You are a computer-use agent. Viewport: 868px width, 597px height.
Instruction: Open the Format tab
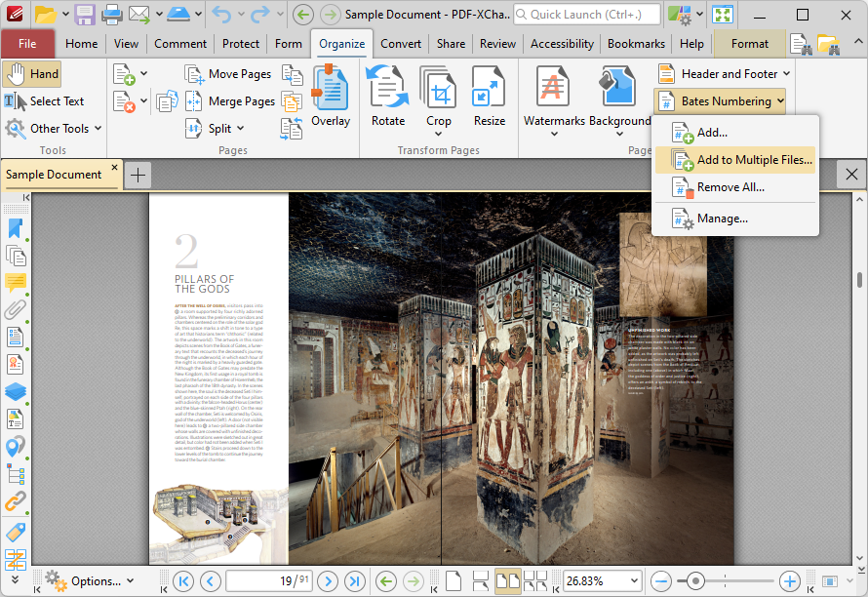click(x=750, y=44)
